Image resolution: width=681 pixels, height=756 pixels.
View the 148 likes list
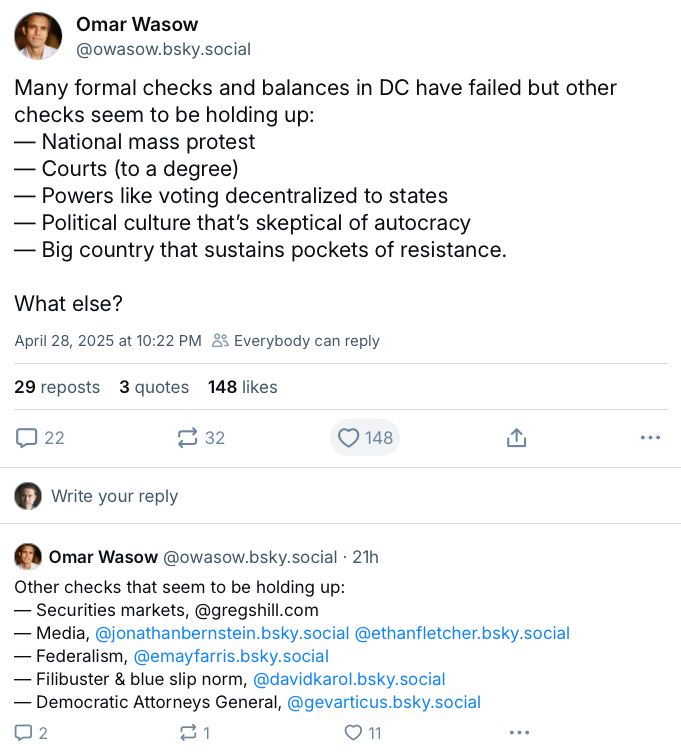tap(242, 387)
